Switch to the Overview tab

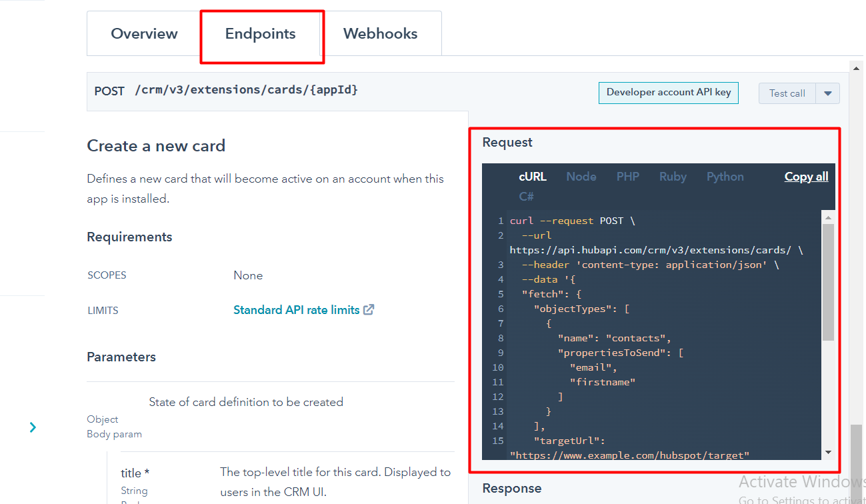coord(144,33)
